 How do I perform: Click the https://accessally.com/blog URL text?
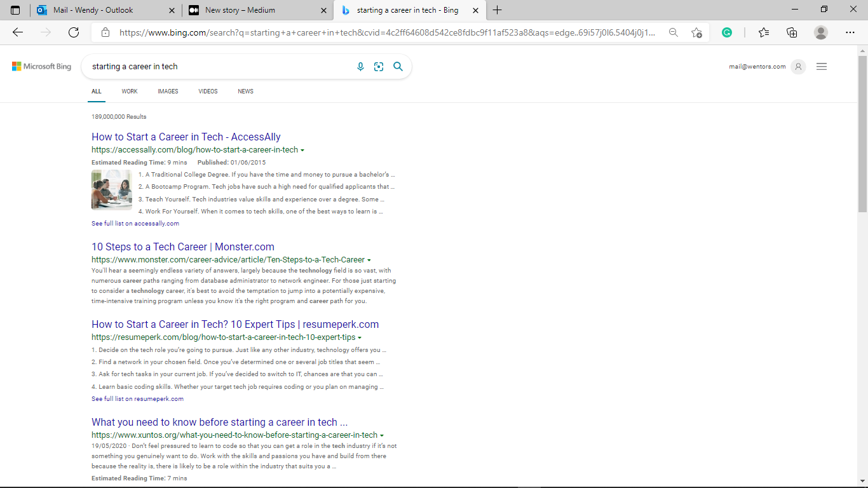click(194, 150)
